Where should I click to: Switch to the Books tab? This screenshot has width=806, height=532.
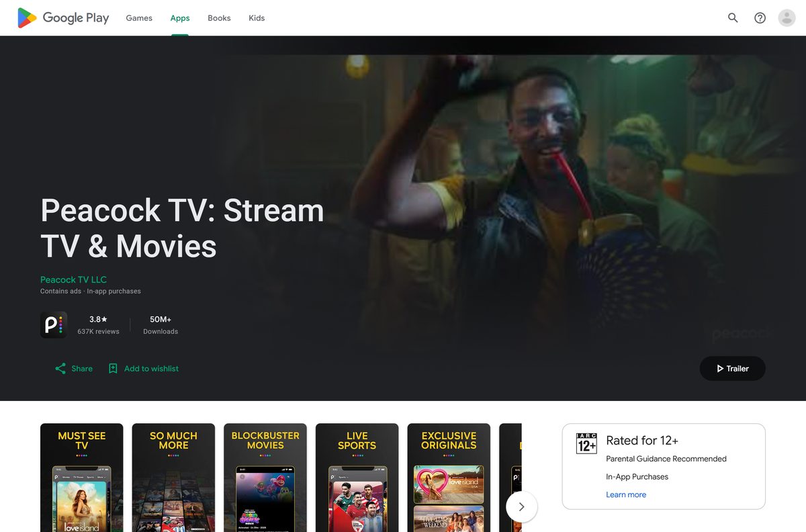pos(219,18)
